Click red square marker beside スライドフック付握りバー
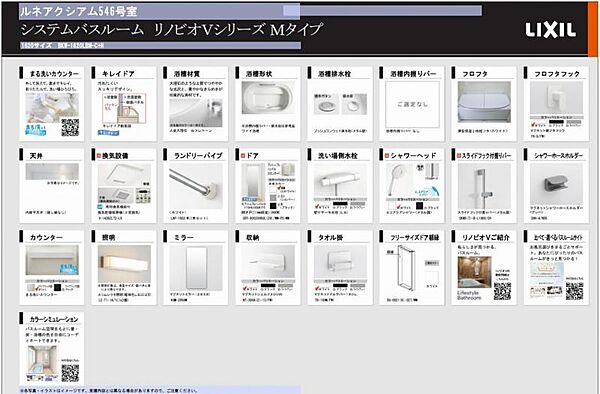This screenshot has height=394, width=600. [459, 156]
